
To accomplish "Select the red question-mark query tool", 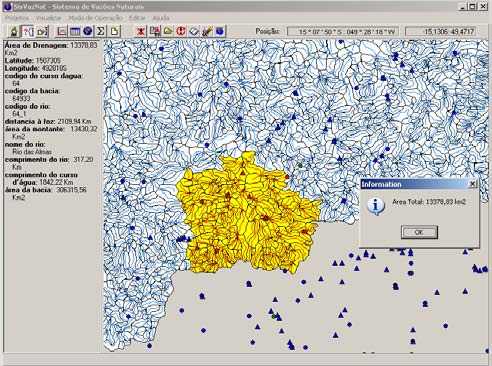I will 28,31.
